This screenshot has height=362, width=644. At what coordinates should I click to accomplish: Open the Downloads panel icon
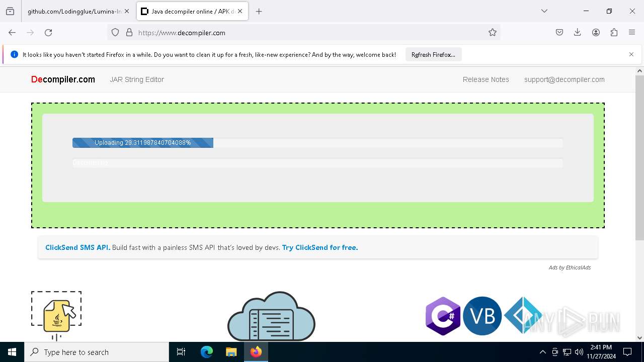(578, 32)
